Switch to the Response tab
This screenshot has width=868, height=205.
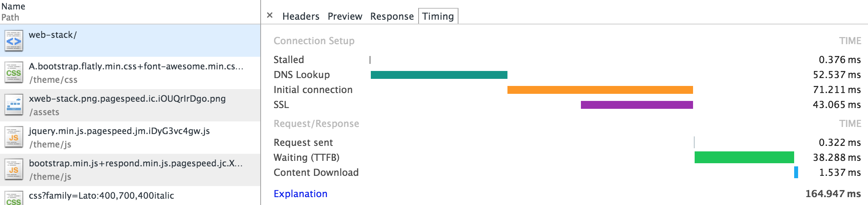(x=392, y=16)
